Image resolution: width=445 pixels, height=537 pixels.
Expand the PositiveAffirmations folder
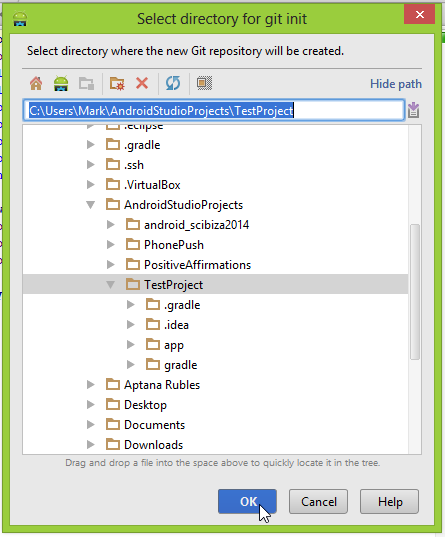[x=111, y=264]
